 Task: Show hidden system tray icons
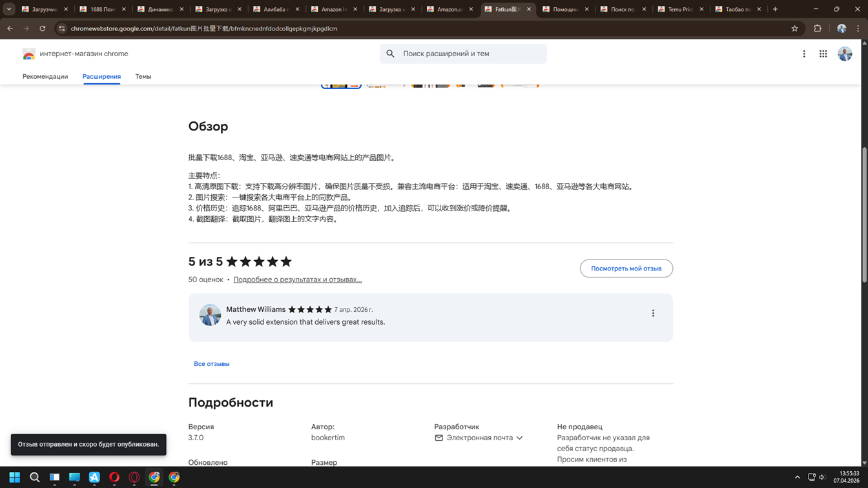click(797, 478)
